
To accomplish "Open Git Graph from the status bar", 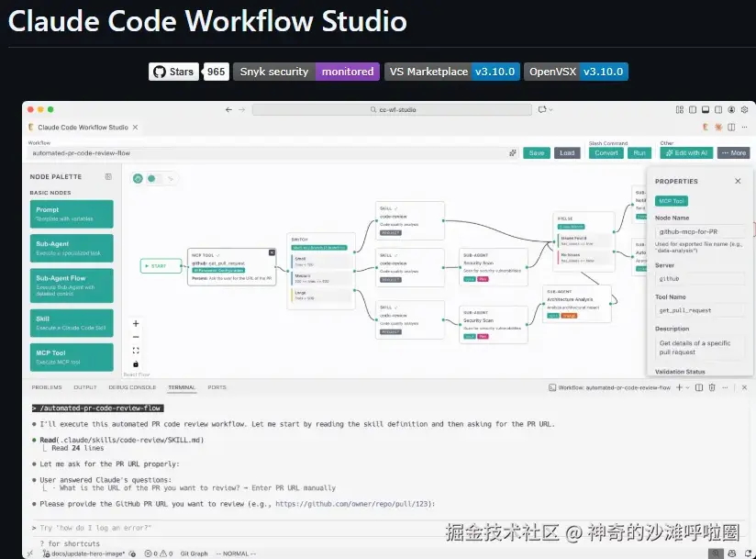I will coord(194,553).
